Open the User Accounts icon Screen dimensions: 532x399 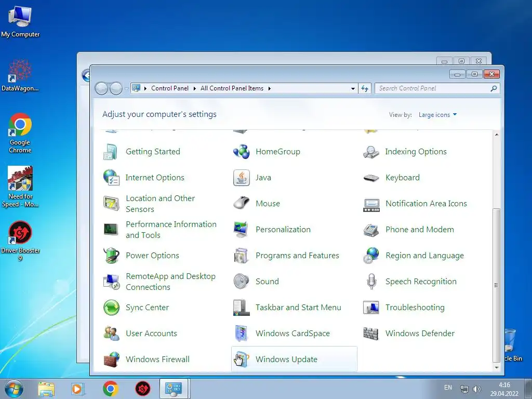point(111,334)
